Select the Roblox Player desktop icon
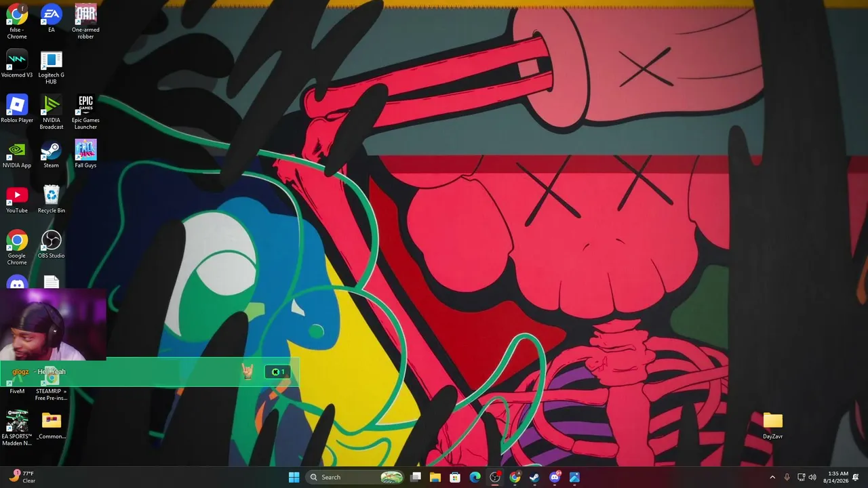The image size is (868, 488). pyautogui.click(x=17, y=109)
